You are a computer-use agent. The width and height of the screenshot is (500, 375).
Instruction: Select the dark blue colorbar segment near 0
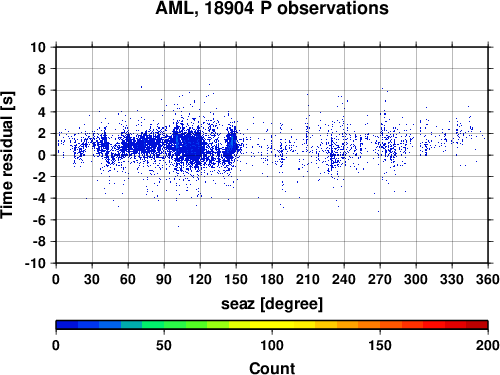coord(67,325)
